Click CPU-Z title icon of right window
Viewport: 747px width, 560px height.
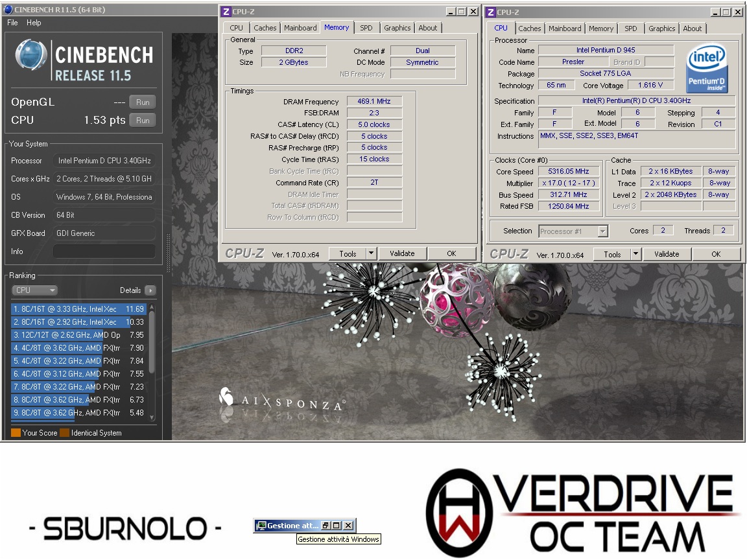coord(491,12)
